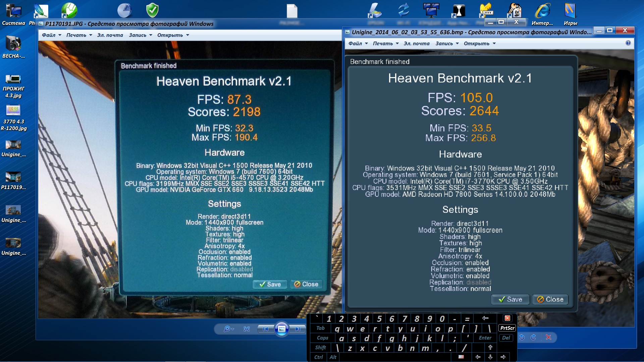Screen dimensions: 644x362
Task: Expand Запись dropdown in the P1170191 window
Action: coord(141,35)
